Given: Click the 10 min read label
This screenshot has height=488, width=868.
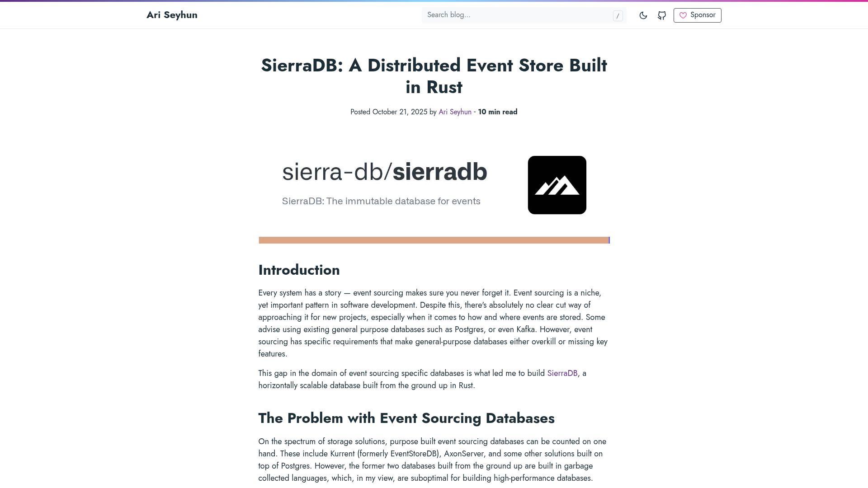Looking at the screenshot, I should pos(498,112).
